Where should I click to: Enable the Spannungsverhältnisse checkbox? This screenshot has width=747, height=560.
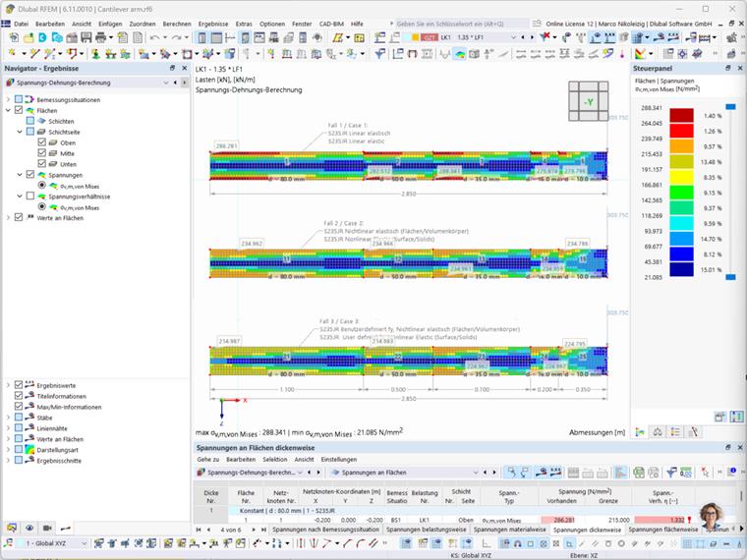click(30, 196)
